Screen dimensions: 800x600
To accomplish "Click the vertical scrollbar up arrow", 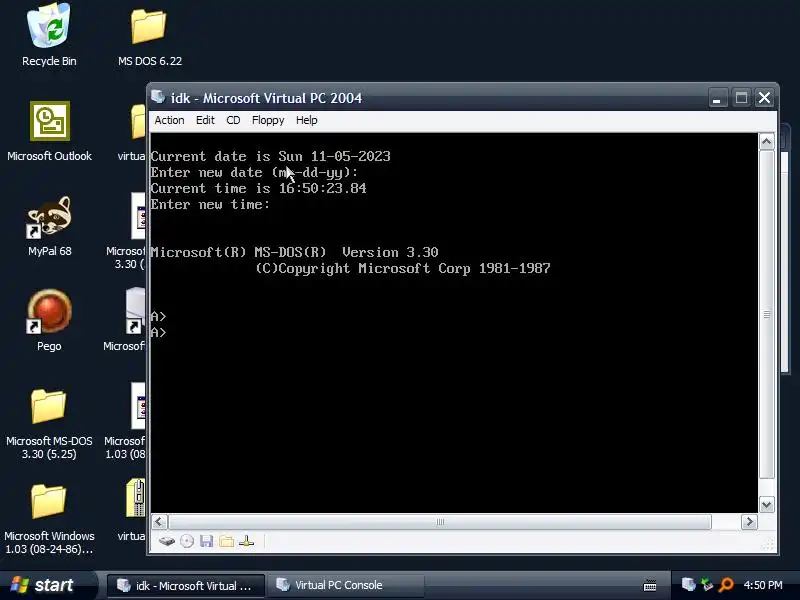I will click(x=766, y=141).
